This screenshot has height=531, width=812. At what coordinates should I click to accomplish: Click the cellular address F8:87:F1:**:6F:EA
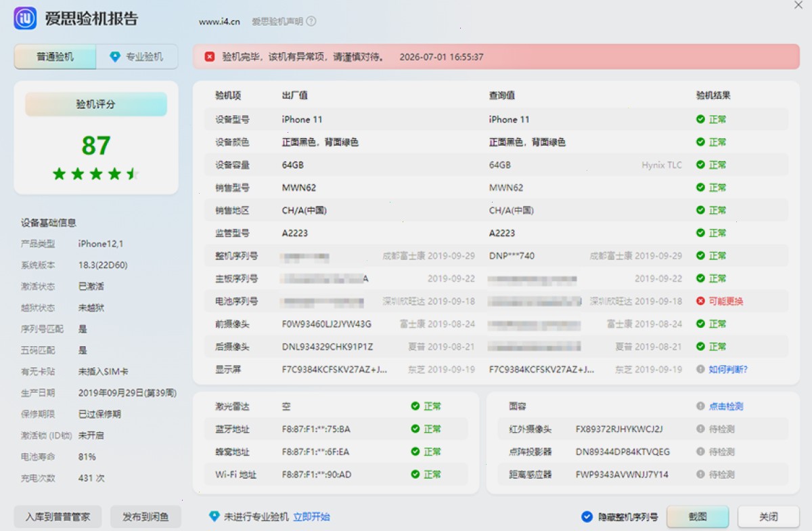[317, 452]
